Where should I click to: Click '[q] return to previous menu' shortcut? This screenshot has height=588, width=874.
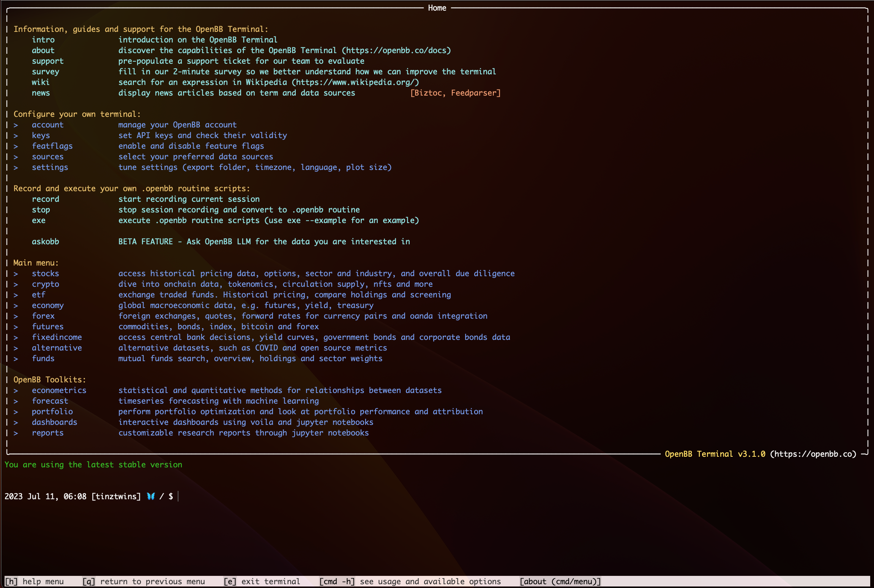144,582
